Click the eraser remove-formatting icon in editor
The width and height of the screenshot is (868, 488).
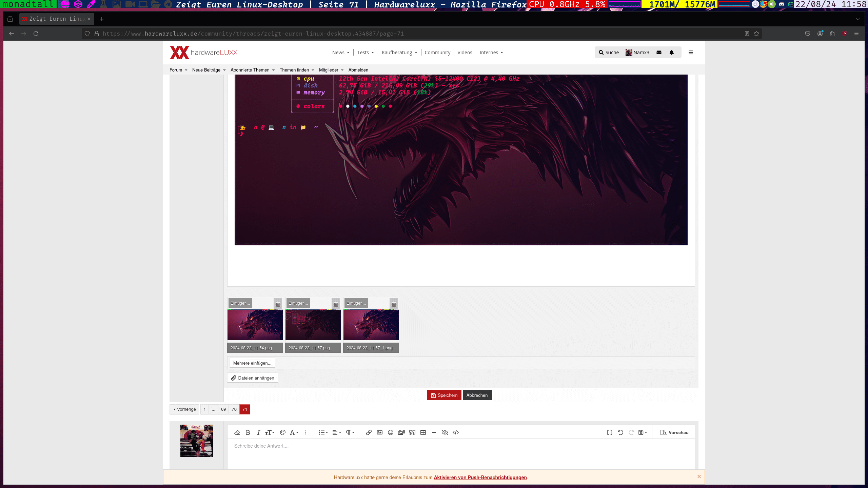(237, 432)
